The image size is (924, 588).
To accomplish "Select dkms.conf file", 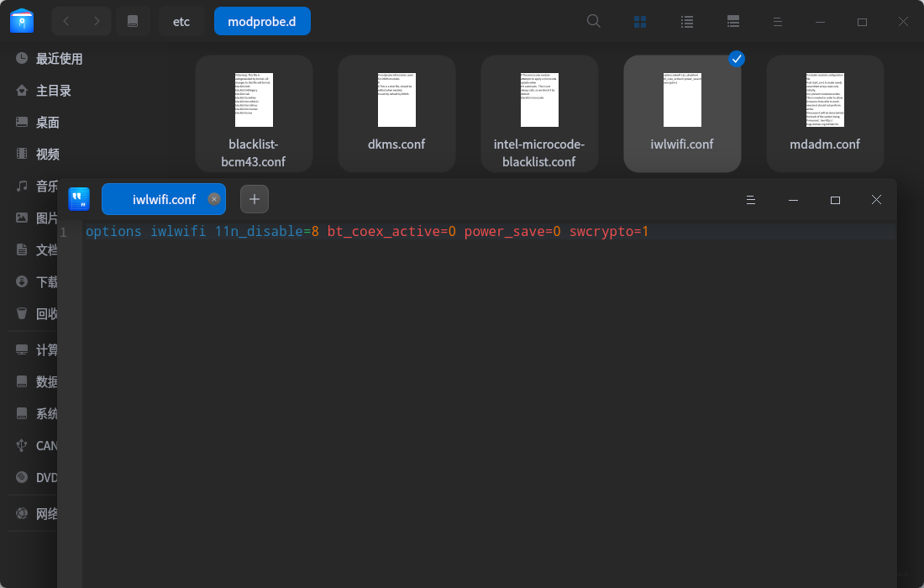I will pos(396,114).
